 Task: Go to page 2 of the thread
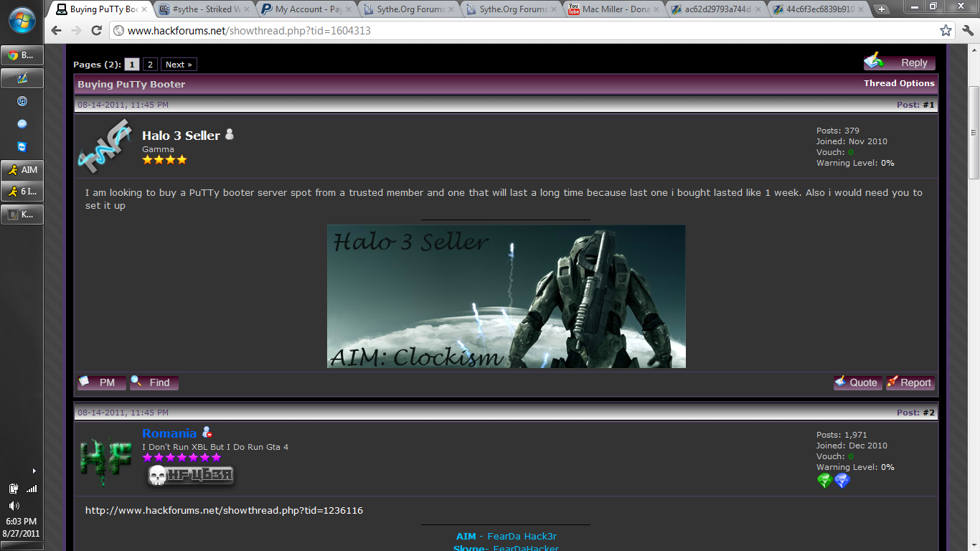coord(150,65)
